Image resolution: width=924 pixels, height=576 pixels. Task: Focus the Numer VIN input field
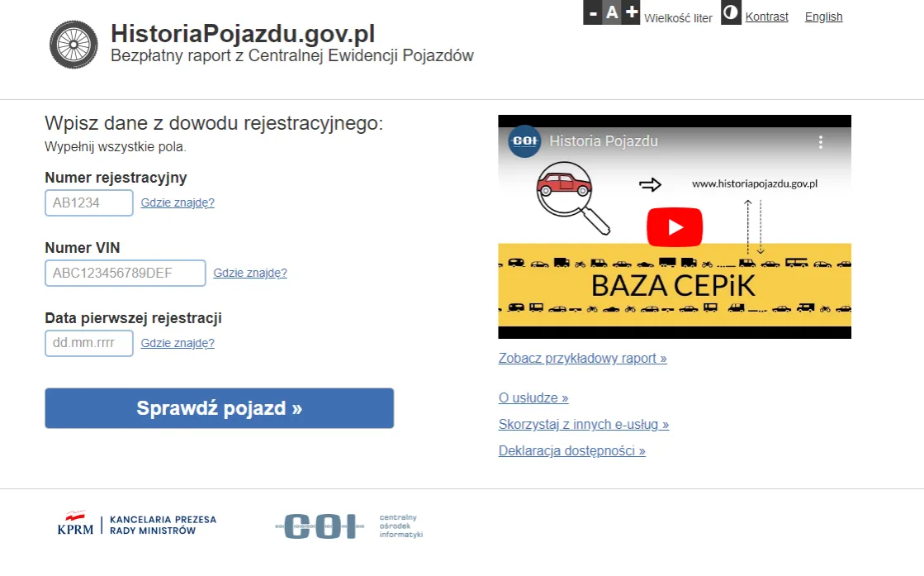126,273
